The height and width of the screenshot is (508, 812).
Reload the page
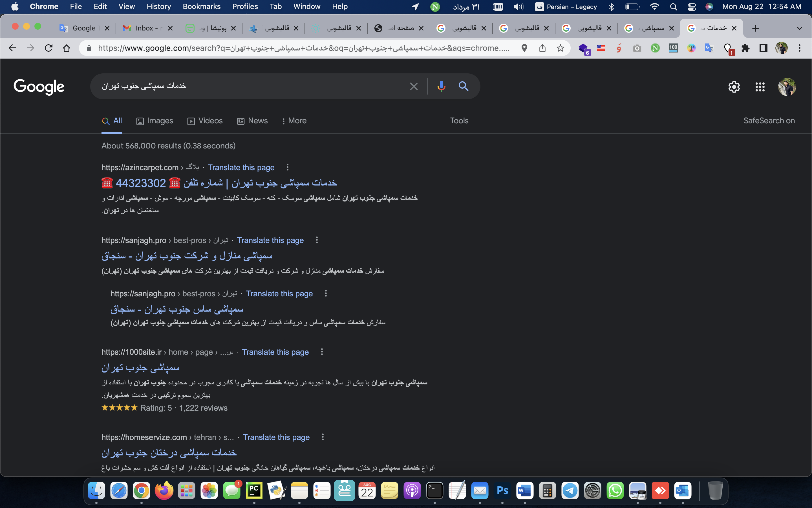pos(49,48)
